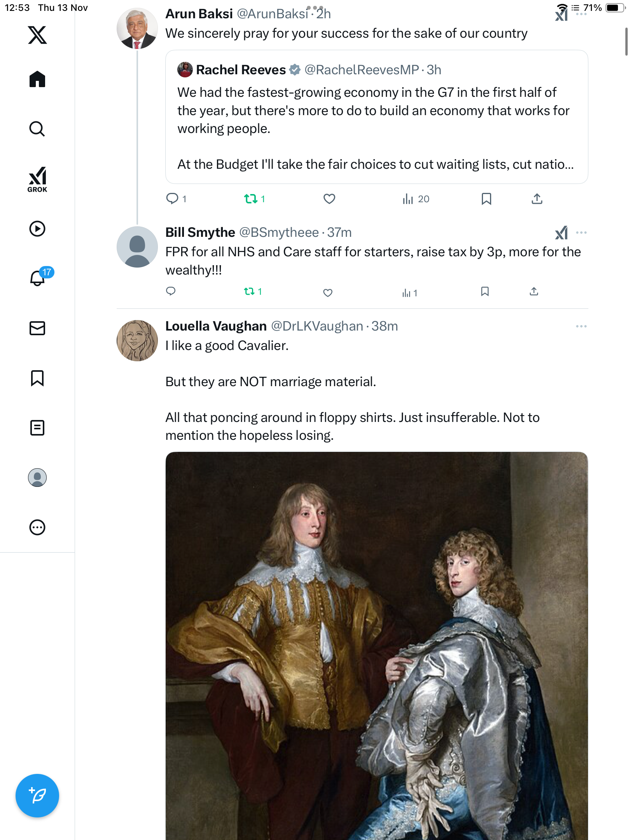Open Louella Vaughan's profile name link

[x=216, y=326]
